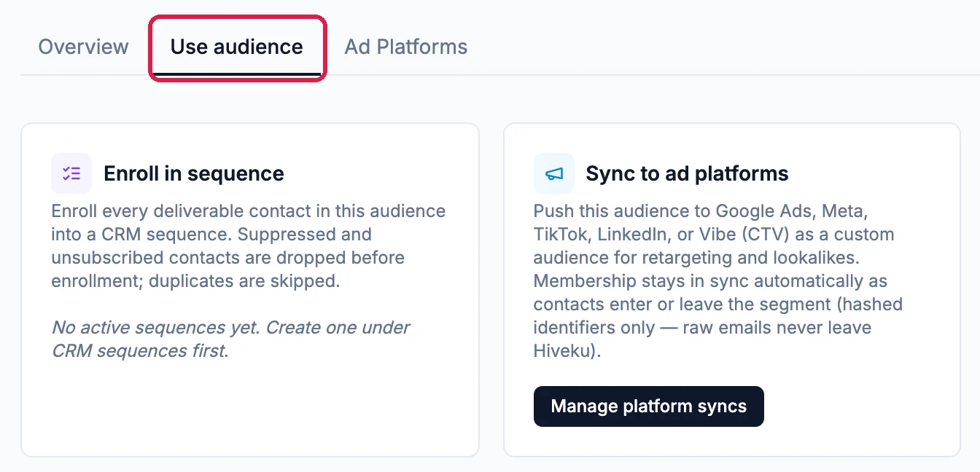Click the blue megaphone icon beside Sync to ad platforms

[554, 173]
